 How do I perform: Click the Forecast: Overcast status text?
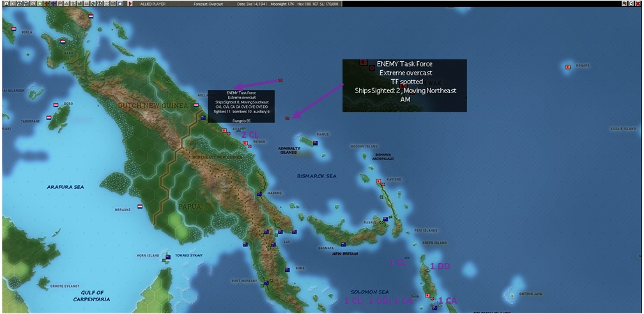(x=208, y=3)
